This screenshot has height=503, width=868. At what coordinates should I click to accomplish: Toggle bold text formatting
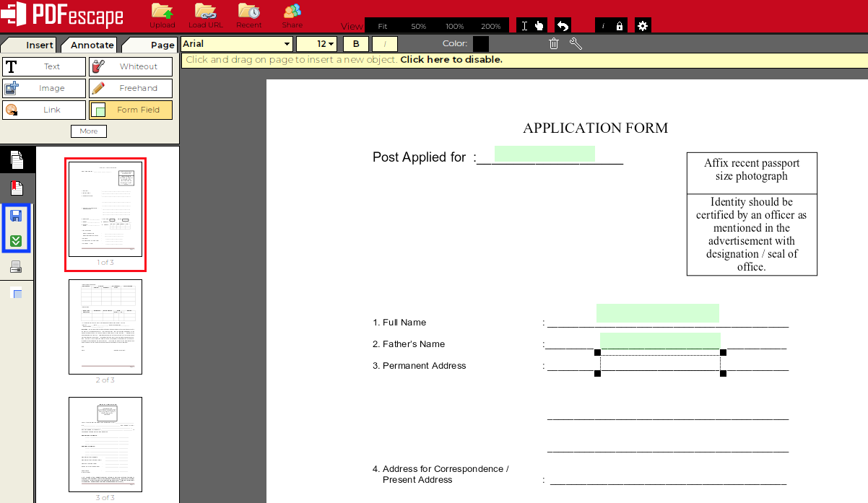point(355,43)
